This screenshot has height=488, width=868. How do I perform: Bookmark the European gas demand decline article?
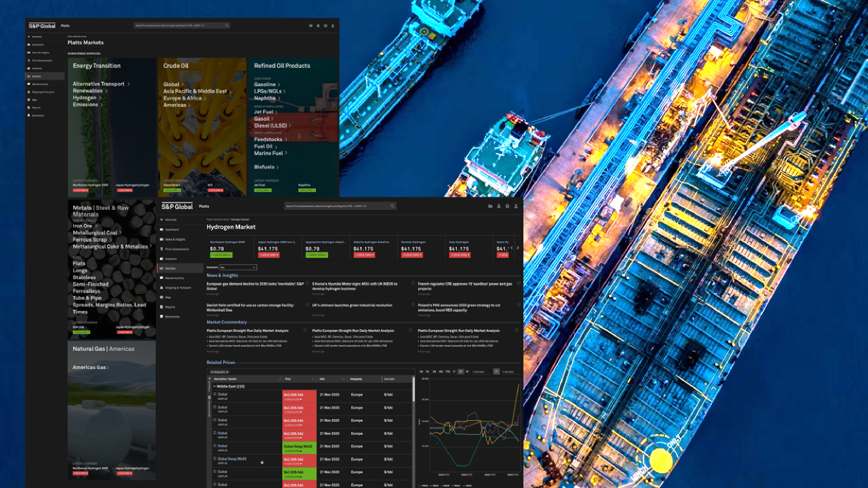pyautogui.click(x=307, y=284)
